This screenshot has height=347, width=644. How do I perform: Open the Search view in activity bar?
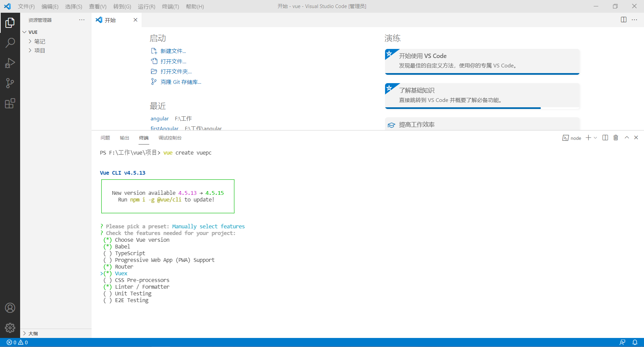(x=10, y=43)
